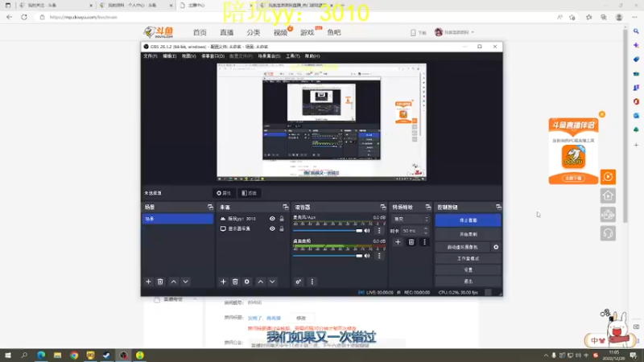The height and width of the screenshot is (362, 644).
Task: Lock the display capture source
Action: [282, 228]
